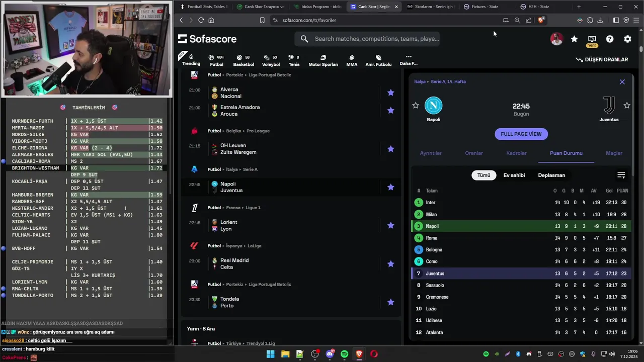Expand the Daha Fazla sports menu
This screenshot has width=644, height=362.
pos(409,60)
